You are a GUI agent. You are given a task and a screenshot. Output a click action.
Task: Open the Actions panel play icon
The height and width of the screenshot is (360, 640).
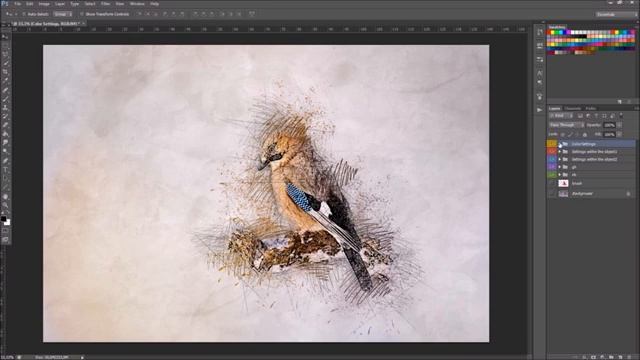pyautogui.click(x=540, y=110)
